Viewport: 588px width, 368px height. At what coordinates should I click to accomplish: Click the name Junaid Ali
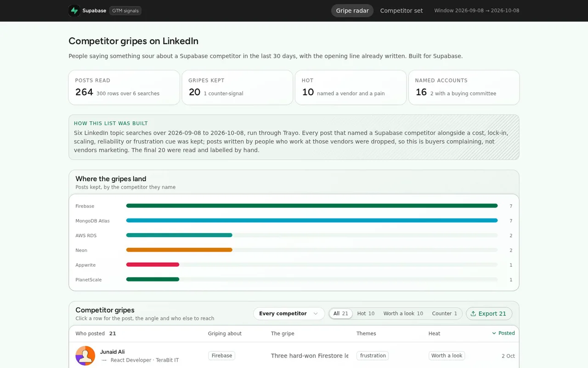112,352
